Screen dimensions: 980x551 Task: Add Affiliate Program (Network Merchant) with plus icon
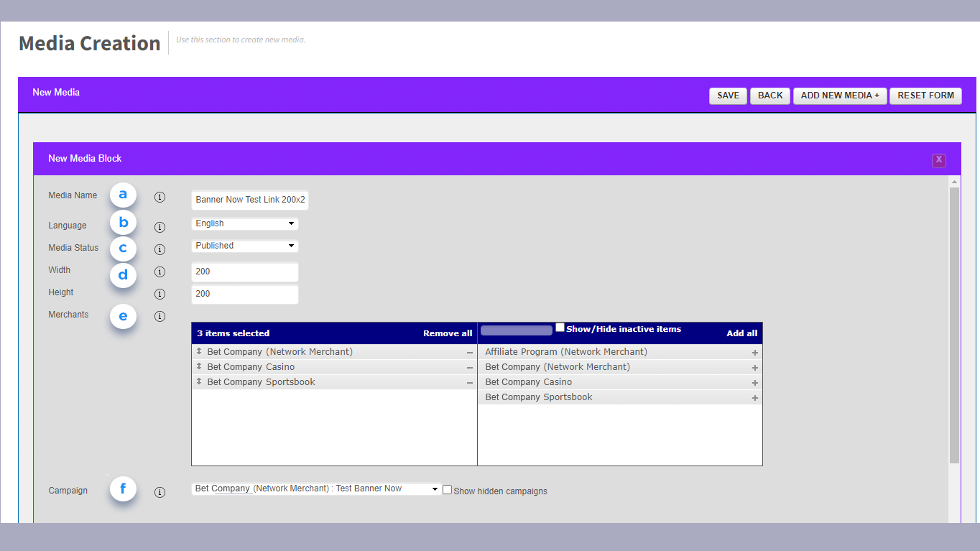coord(754,353)
